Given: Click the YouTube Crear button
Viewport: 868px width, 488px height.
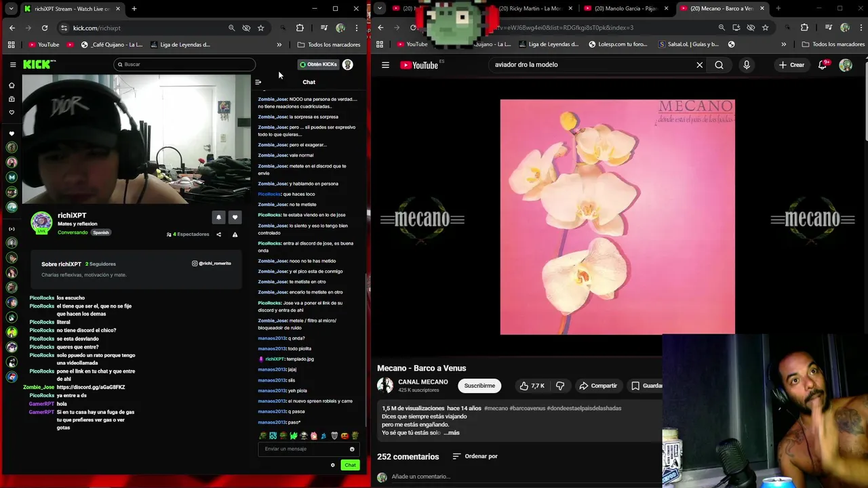Looking at the screenshot, I should 791,65.
